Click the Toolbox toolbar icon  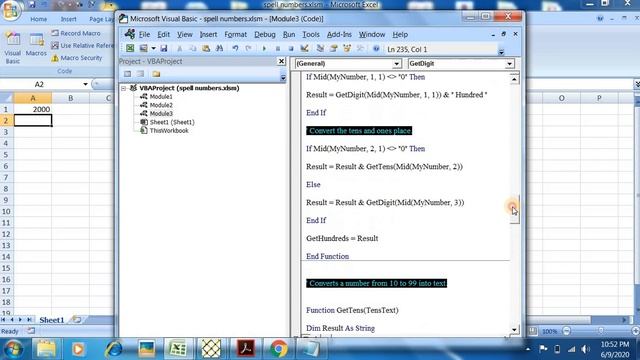click(360, 49)
